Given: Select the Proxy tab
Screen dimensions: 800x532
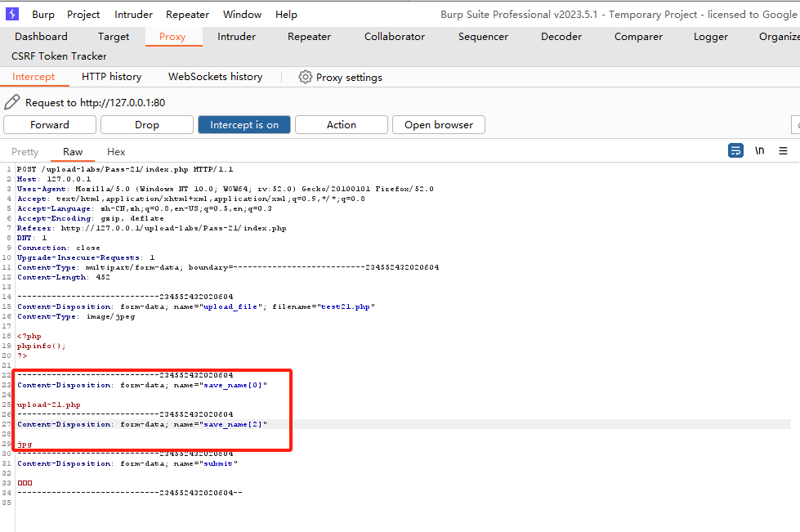Looking at the screenshot, I should tap(172, 36).
